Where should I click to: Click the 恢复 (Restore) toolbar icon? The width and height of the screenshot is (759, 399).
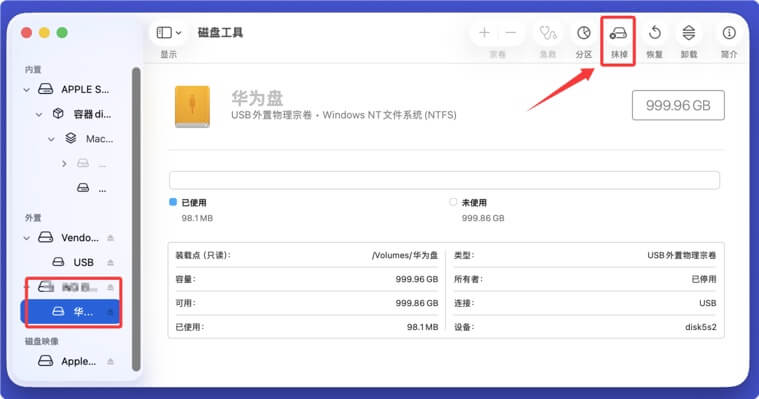point(654,33)
